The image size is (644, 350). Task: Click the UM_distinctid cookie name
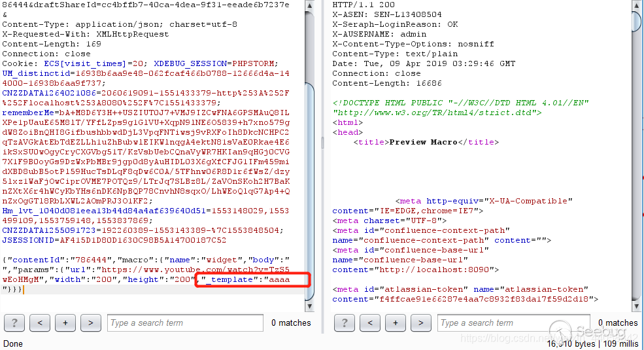[x=36, y=73]
